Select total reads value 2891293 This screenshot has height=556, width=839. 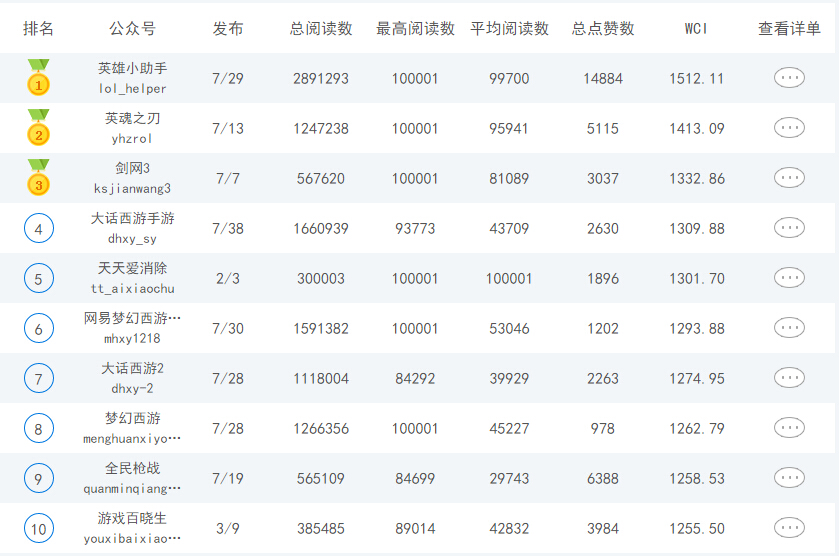[x=321, y=79]
